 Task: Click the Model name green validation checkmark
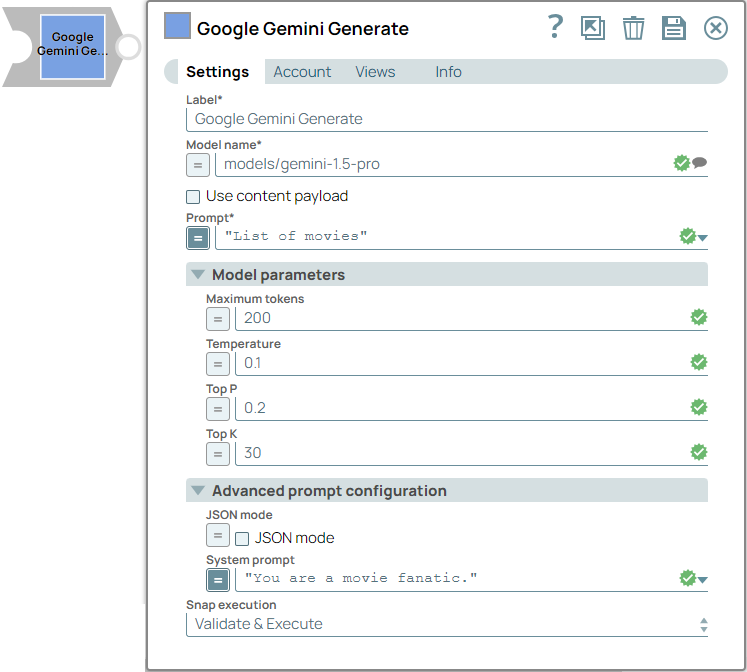682,163
